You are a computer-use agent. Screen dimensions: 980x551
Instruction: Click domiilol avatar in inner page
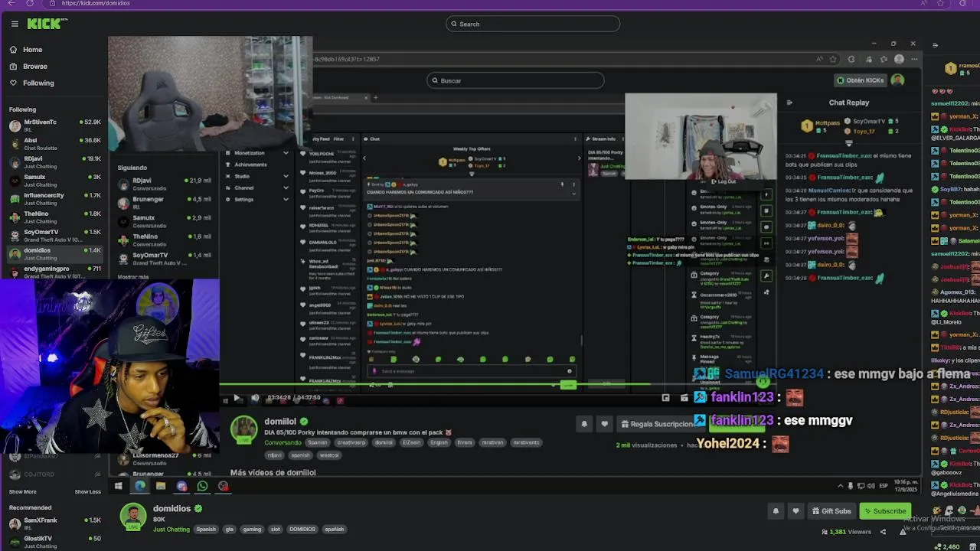coord(244,429)
